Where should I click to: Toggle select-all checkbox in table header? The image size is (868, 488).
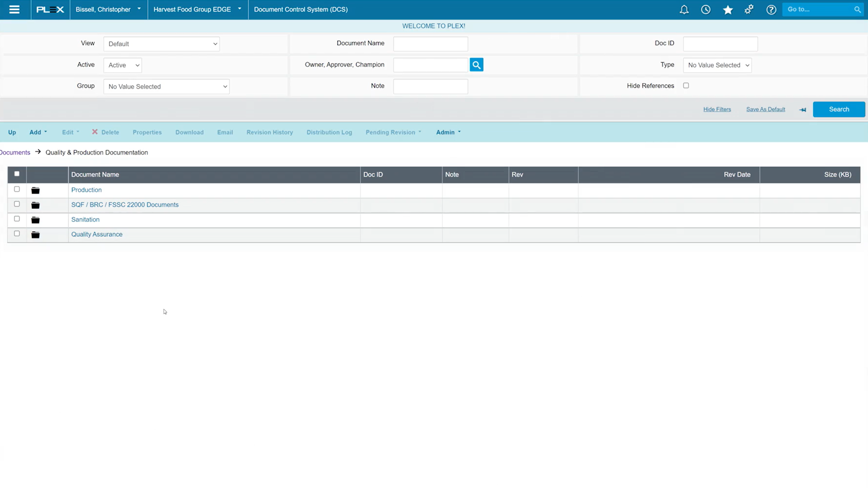click(x=17, y=174)
